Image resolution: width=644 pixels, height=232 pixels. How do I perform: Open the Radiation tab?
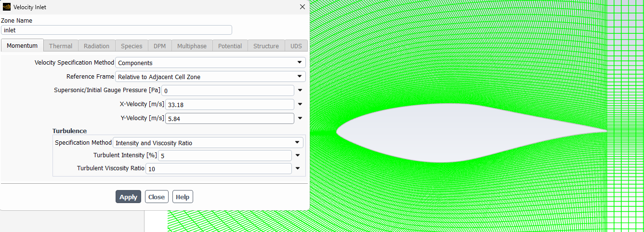point(96,46)
